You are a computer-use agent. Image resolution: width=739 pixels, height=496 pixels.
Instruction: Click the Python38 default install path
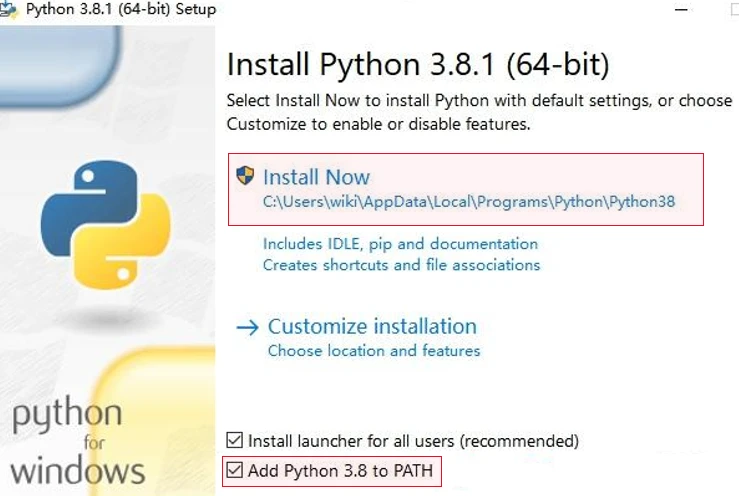coord(469,201)
